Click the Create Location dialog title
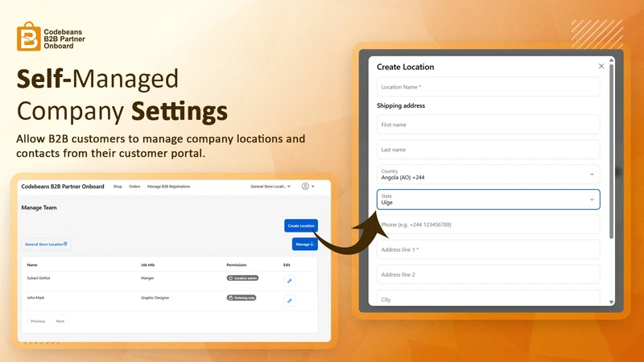The height and width of the screenshot is (362, 644). click(x=406, y=67)
